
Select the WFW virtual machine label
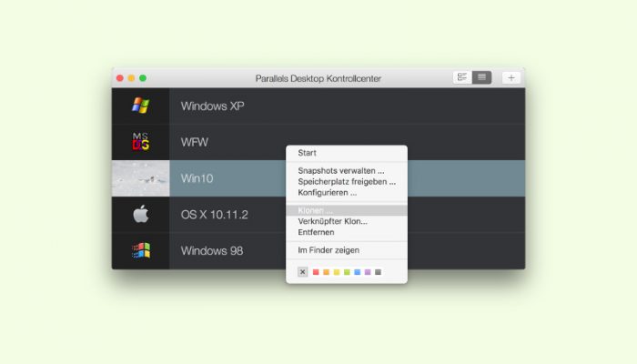[195, 142]
